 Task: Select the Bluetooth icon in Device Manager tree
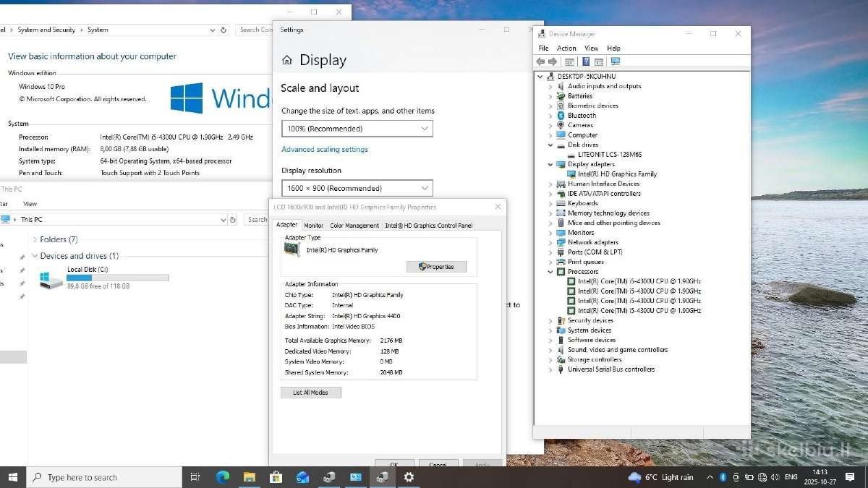pyautogui.click(x=561, y=116)
